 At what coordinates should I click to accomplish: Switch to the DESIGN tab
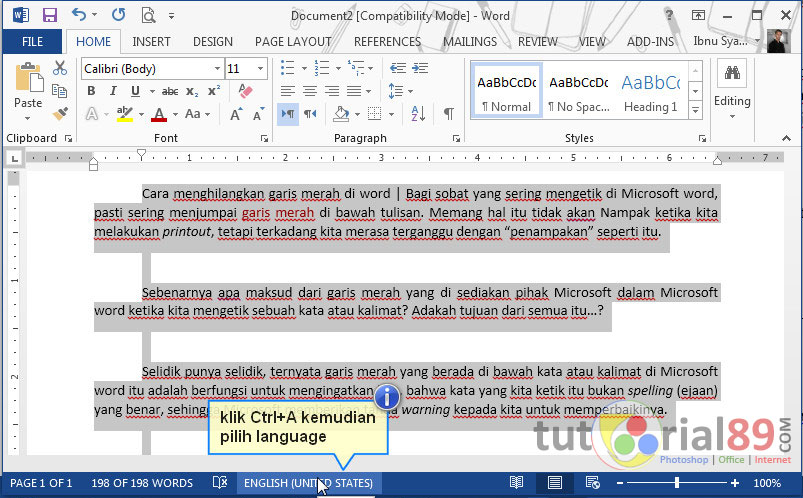(x=213, y=42)
